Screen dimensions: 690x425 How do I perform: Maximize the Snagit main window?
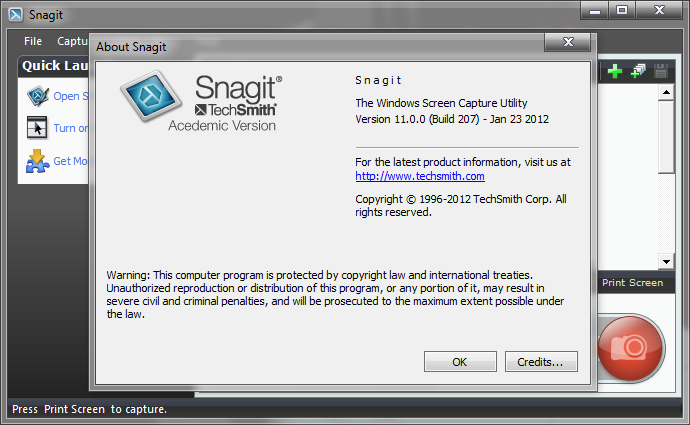(622, 10)
